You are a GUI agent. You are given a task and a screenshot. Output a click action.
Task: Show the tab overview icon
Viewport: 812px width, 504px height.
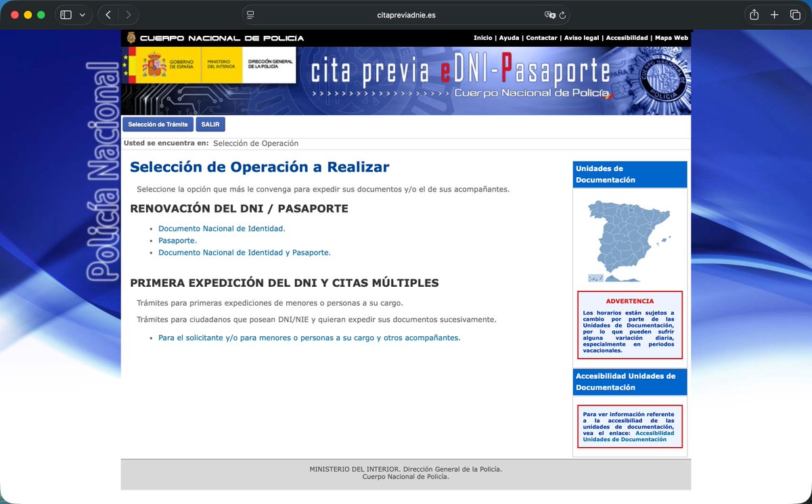(795, 15)
